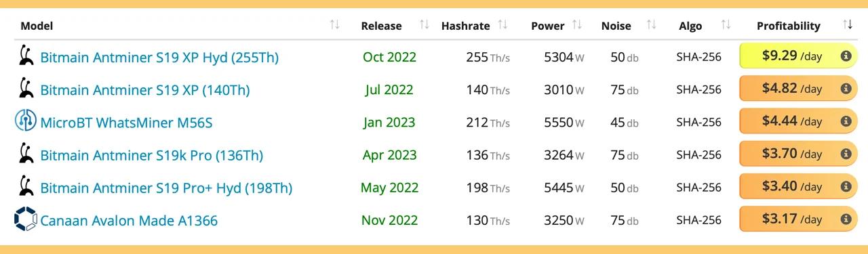Click Canaan logo beside Avalon Made A1366
Image resolution: width=868 pixels, height=254 pixels.
(x=26, y=219)
